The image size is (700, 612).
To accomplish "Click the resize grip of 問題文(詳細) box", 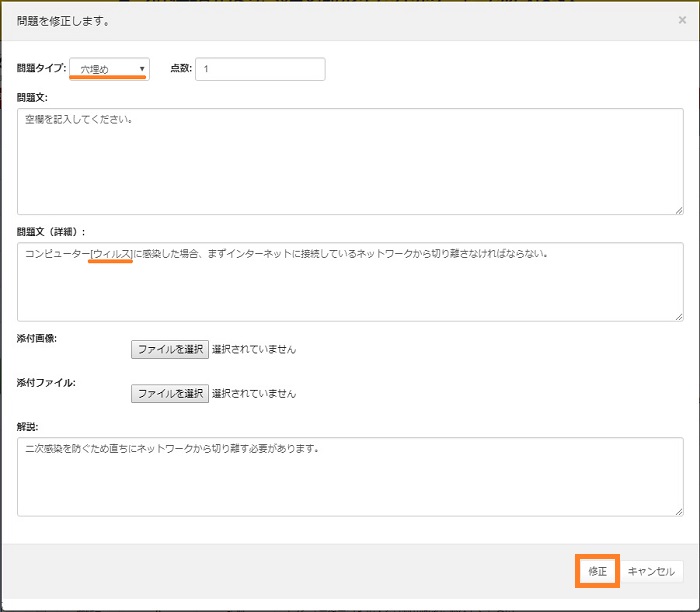I will pyautogui.click(x=678, y=316).
